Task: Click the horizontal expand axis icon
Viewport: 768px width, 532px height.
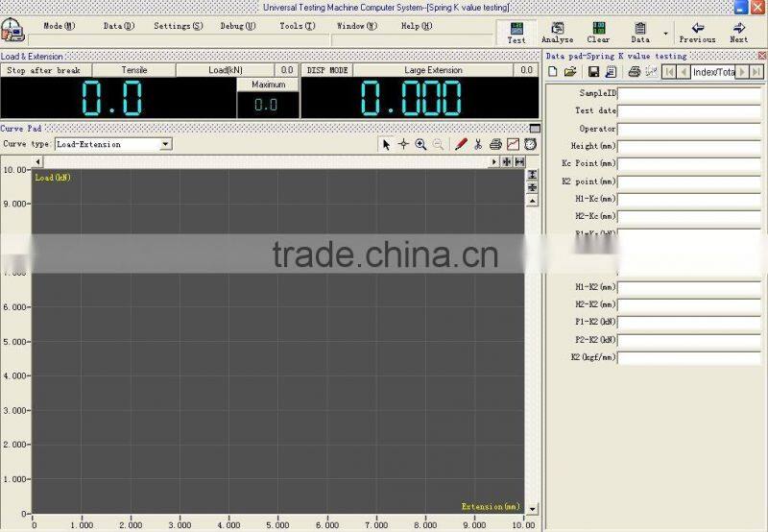Action: [519, 161]
